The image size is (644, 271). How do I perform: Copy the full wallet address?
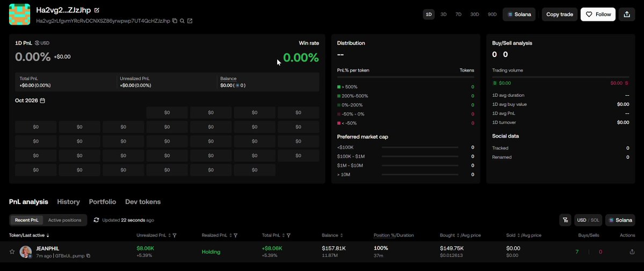point(175,21)
